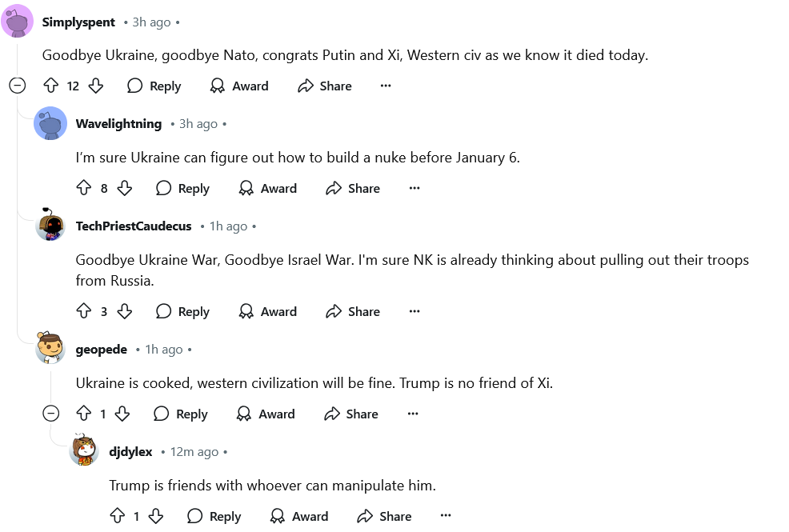Upvote geopede's comment
This screenshot has width=789, height=532.
(x=84, y=414)
